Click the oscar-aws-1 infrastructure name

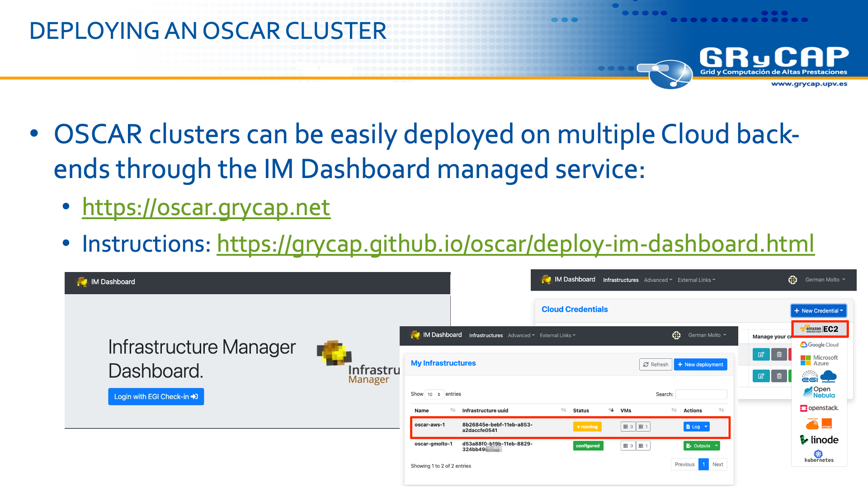[x=429, y=425]
